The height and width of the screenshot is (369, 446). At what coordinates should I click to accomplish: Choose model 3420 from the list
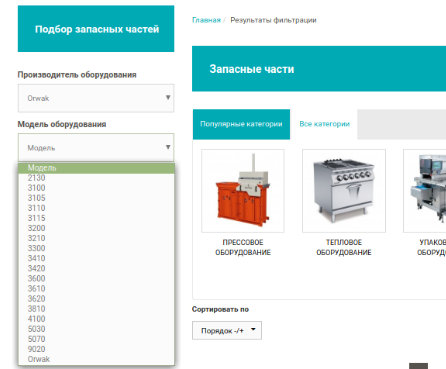96,268
